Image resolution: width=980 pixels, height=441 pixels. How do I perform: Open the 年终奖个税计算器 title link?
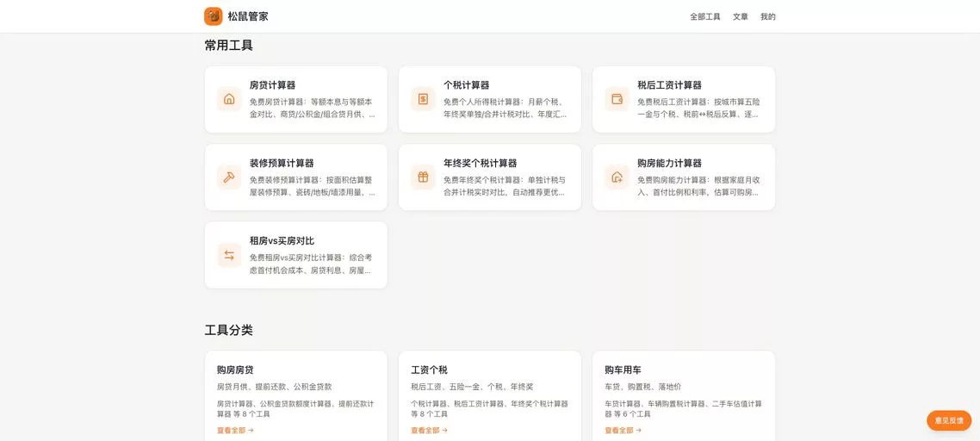[x=480, y=164]
